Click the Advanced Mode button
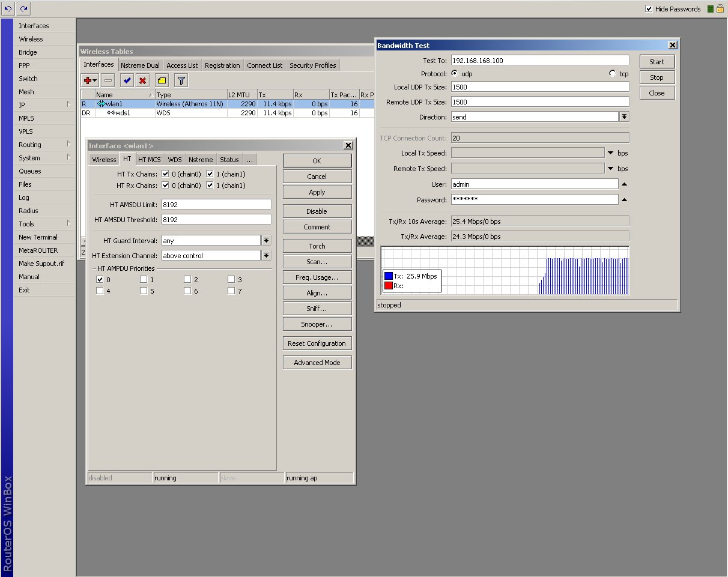Viewport: 728px width, 577px height. pos(317,363)
